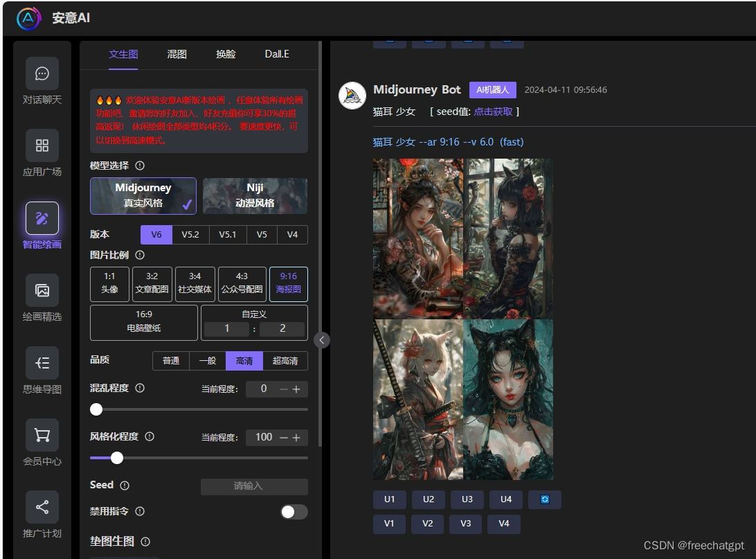Select version V4
The image size is (756, 559).
pyautogui.click(x=292, y=235)
